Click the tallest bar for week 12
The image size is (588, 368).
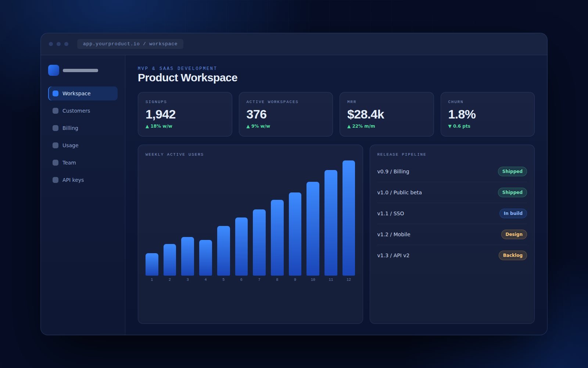click(349, 218)
